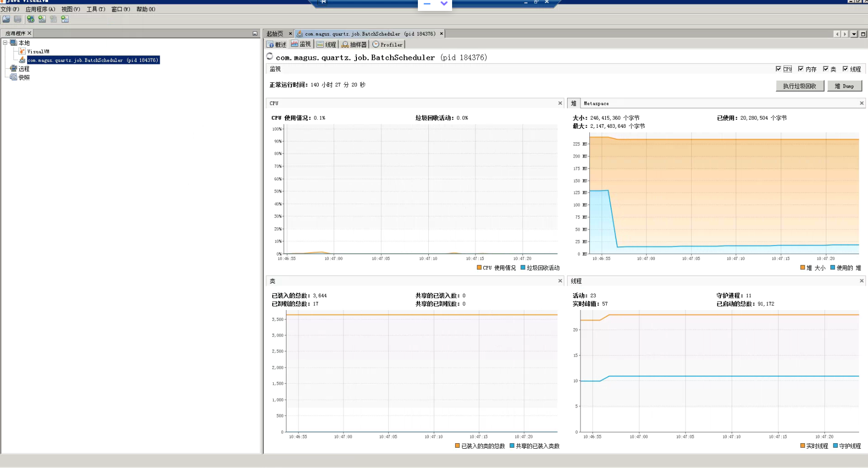Screen dimensions: 868x468
Task: Click the 使用的 堆 legend swatch
Action: (833, 267)
